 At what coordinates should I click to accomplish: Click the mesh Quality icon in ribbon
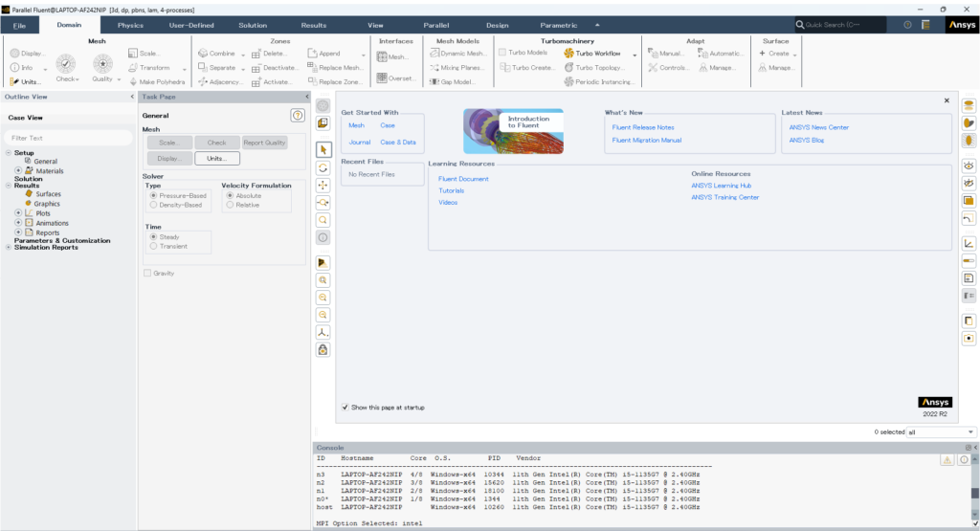(102, 64)
